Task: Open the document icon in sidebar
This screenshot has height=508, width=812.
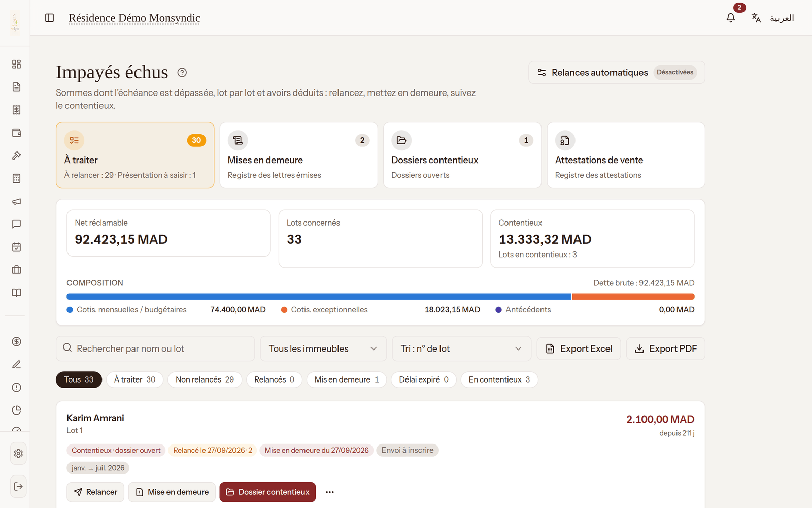Action: pyautogui.click(x=16, y=87)
